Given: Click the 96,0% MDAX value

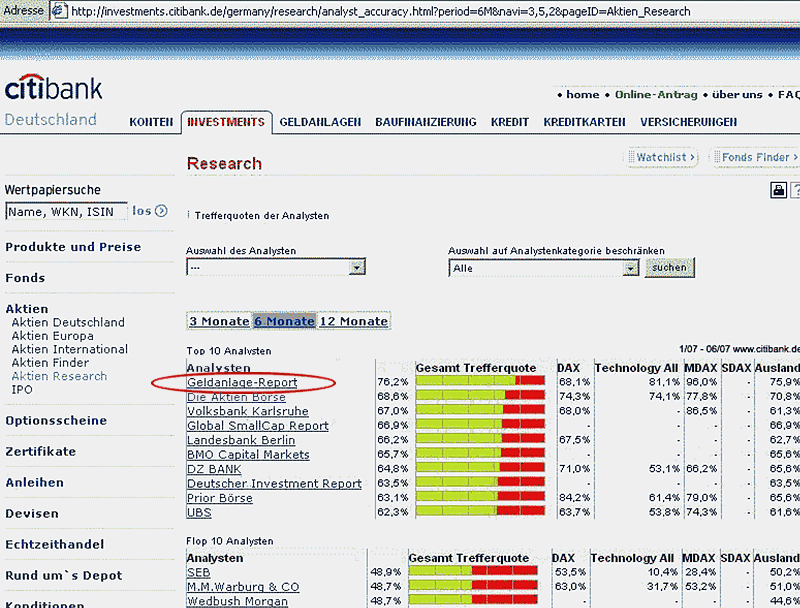Looking at the screenshot, I should point(702,382).
